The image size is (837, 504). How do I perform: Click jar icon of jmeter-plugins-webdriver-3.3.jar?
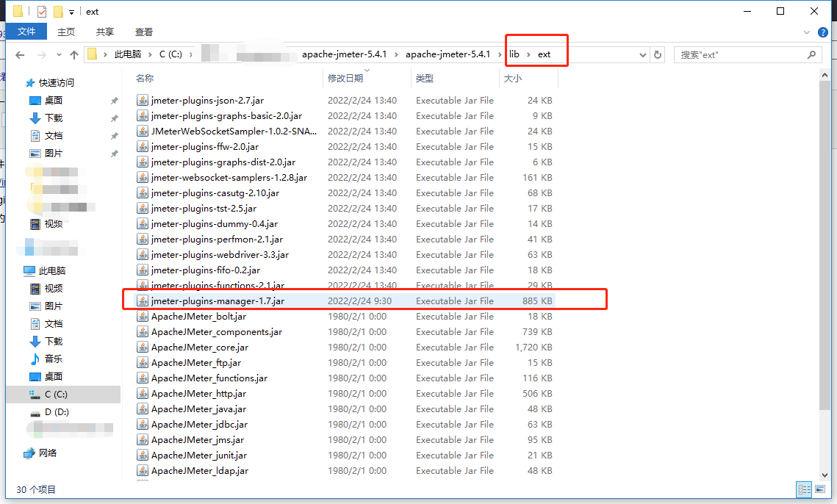[143, 255]
